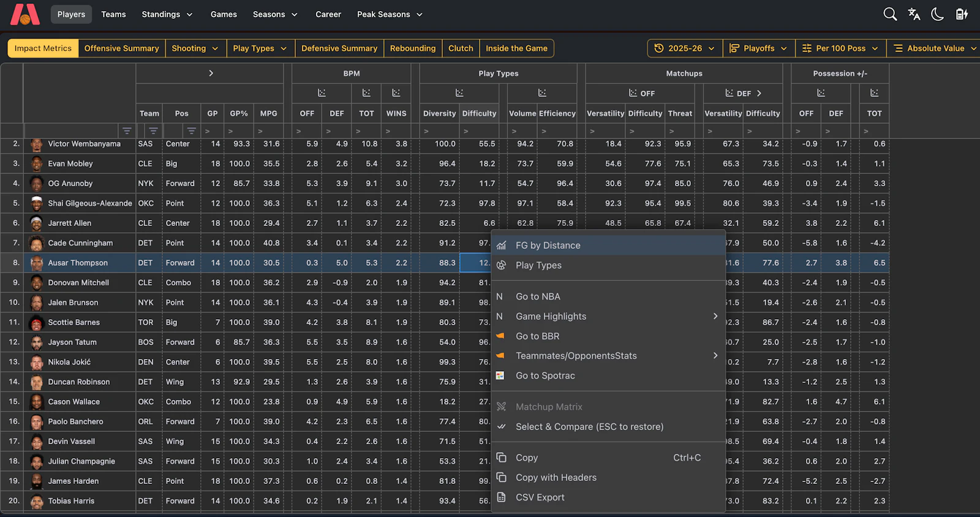The height and width of the screenshot is (517, 980).
Task: Go to the Games page
Action: point(224,14)
